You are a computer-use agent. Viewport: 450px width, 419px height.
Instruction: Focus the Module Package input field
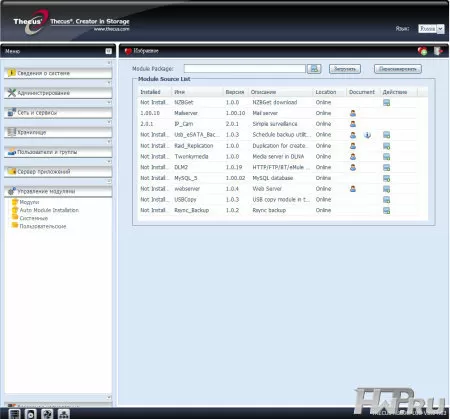tap(245, 69)
